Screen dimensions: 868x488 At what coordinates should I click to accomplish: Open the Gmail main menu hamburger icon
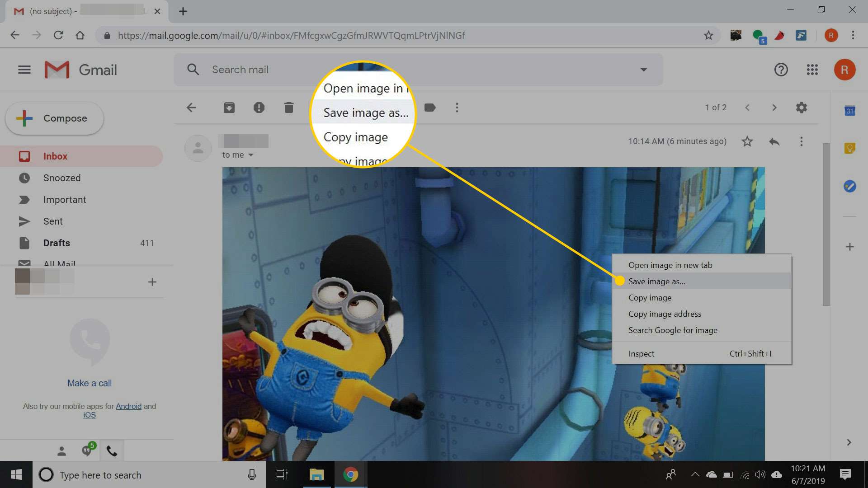pyautogui.click(x=24, y=70)
